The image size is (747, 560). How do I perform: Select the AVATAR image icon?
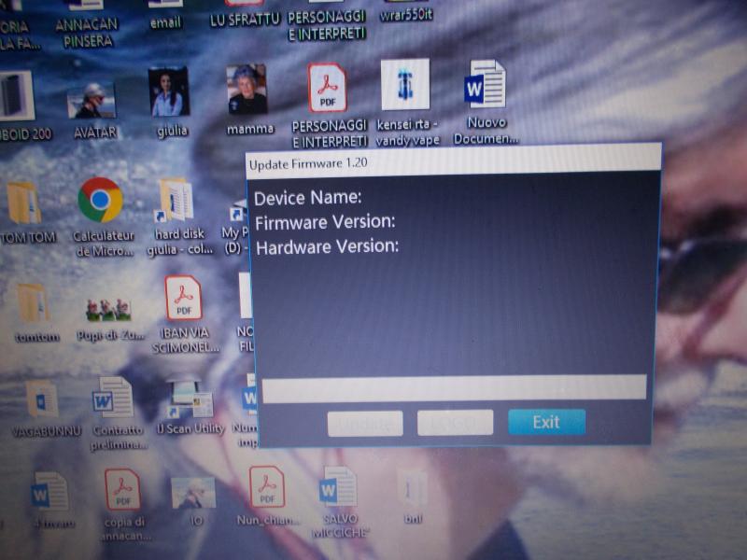click(x=92, y=101)
